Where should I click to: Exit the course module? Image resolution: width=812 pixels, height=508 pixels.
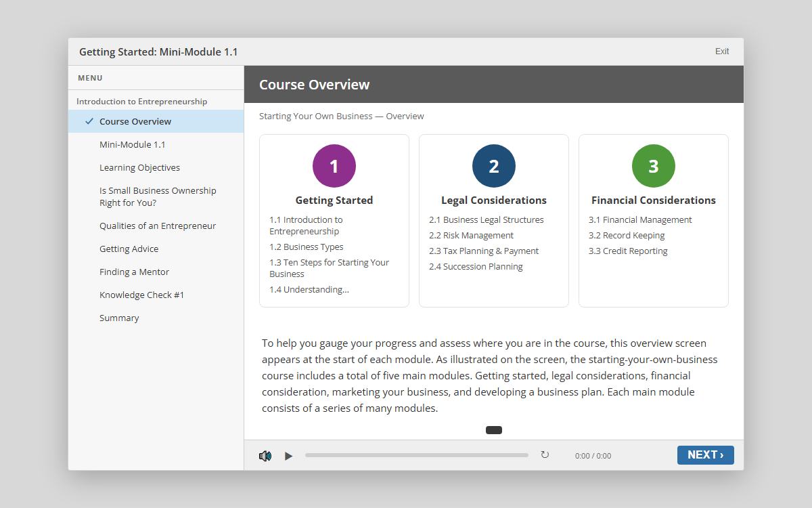tap(722, 51)
